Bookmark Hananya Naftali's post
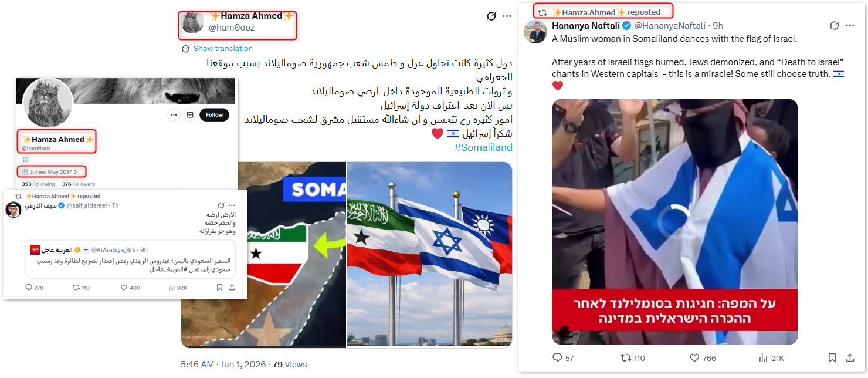Image resolution: width=868 pixels, height=378 pixels. tap(832, 357)
